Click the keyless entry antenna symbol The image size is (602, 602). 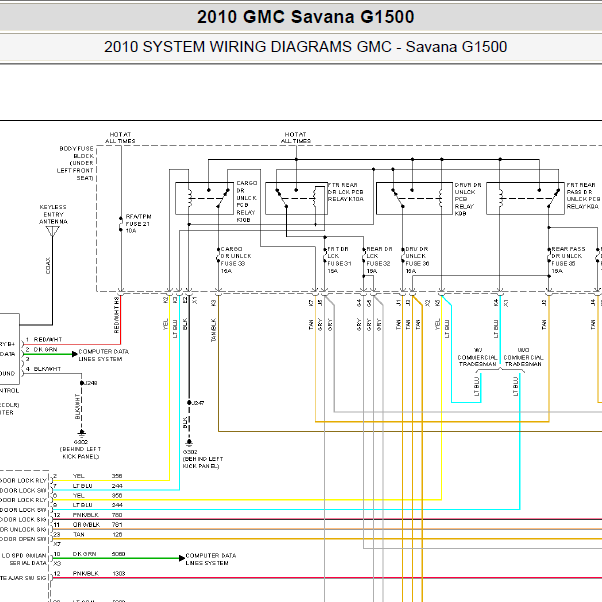(53, 232)
